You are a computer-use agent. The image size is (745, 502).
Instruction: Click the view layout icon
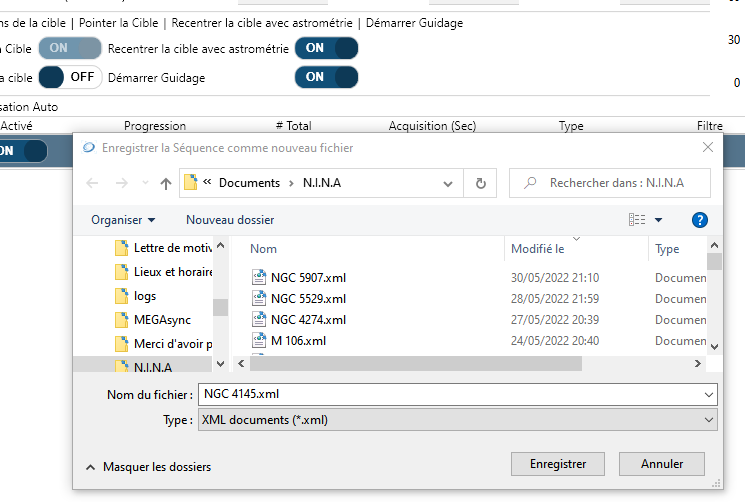tap(636, 220)
